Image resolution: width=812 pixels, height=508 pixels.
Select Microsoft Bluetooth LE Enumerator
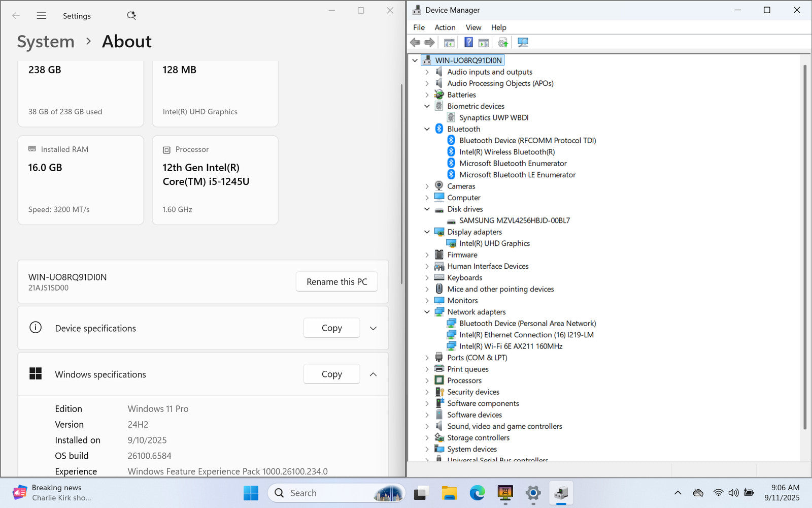coord(517,175)
